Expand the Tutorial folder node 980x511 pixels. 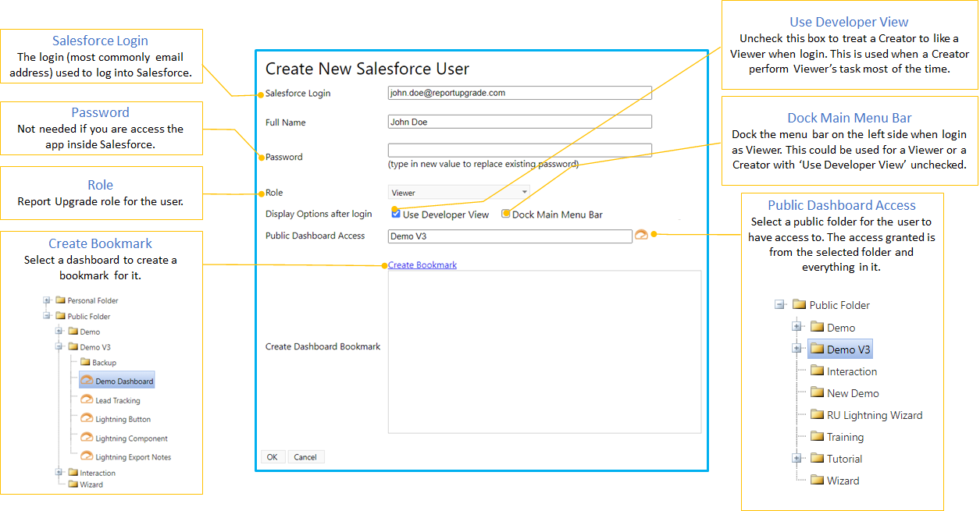click(796, 458)
